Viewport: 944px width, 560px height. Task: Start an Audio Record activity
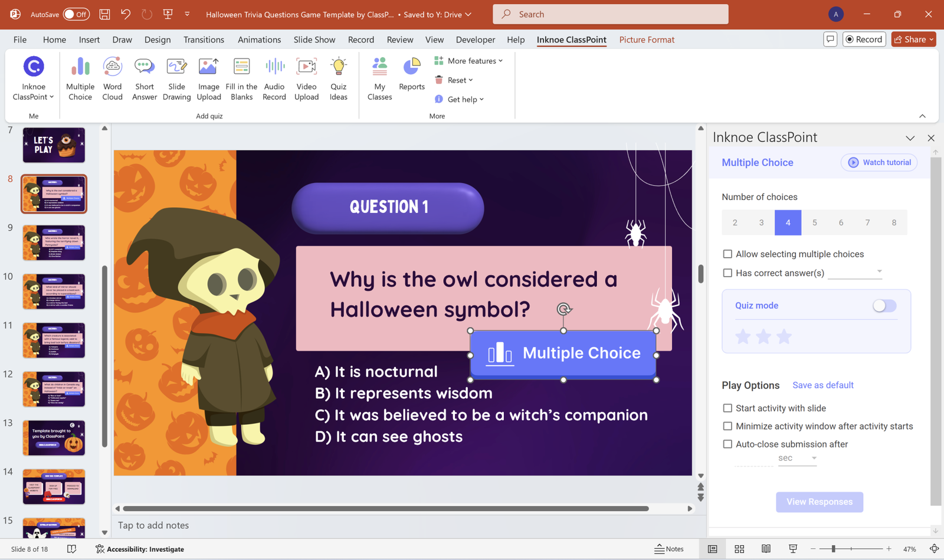coord(274,77)
